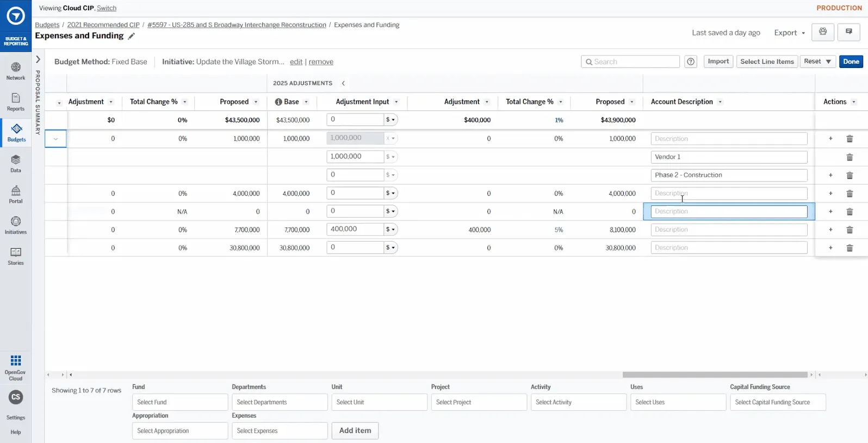The image size is (868, 443).
Task: Open the Stories sidebar icon
Action: click(16, 256)
